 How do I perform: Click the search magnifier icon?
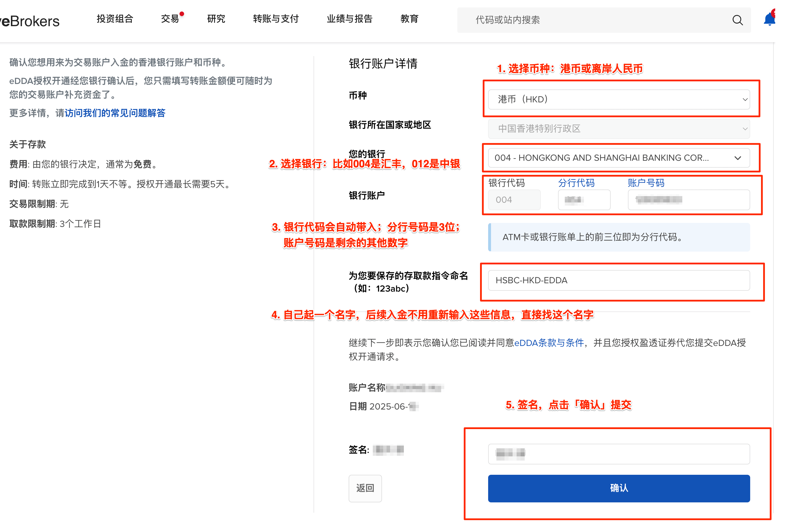coord(737,20)
